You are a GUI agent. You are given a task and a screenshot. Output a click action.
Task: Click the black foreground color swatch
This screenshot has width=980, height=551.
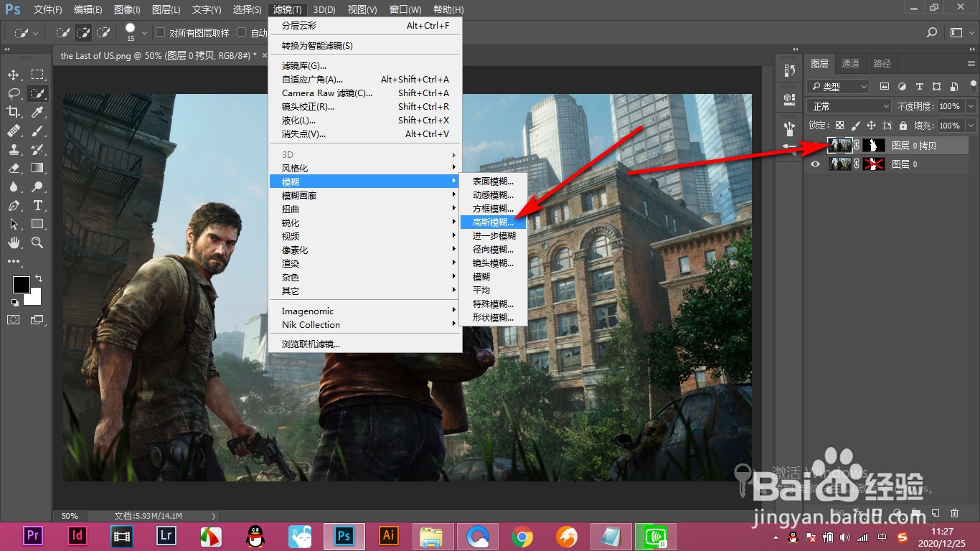(x=20, y=285)
